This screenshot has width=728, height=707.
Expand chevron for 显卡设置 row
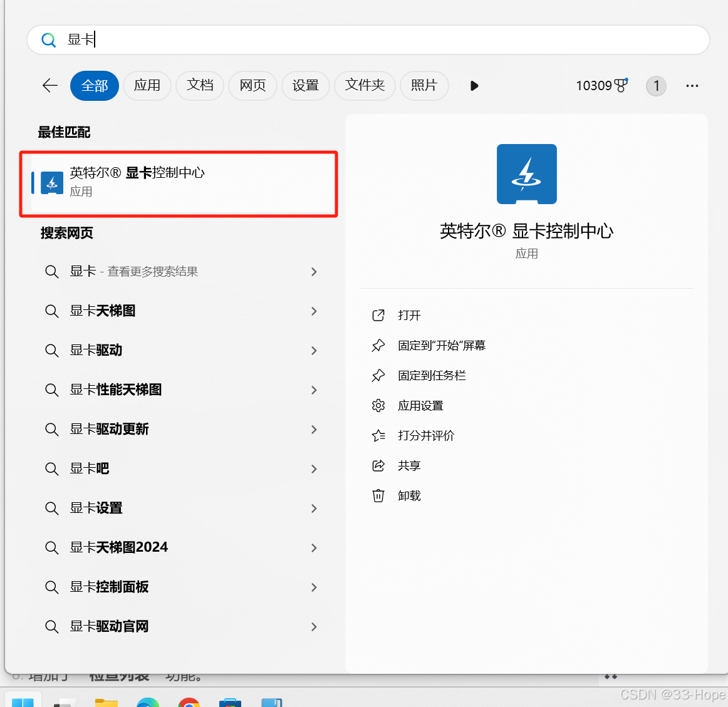[x=315, y=508]
